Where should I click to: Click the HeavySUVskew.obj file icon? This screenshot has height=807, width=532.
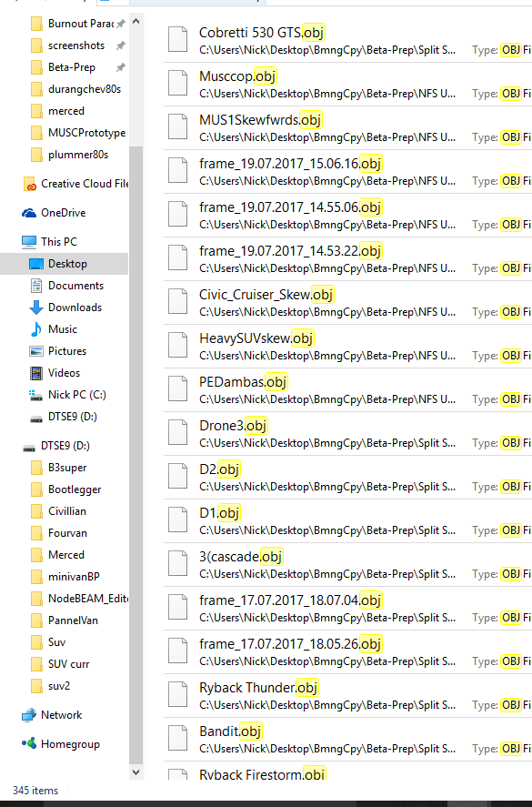click(x=178, y=345)
